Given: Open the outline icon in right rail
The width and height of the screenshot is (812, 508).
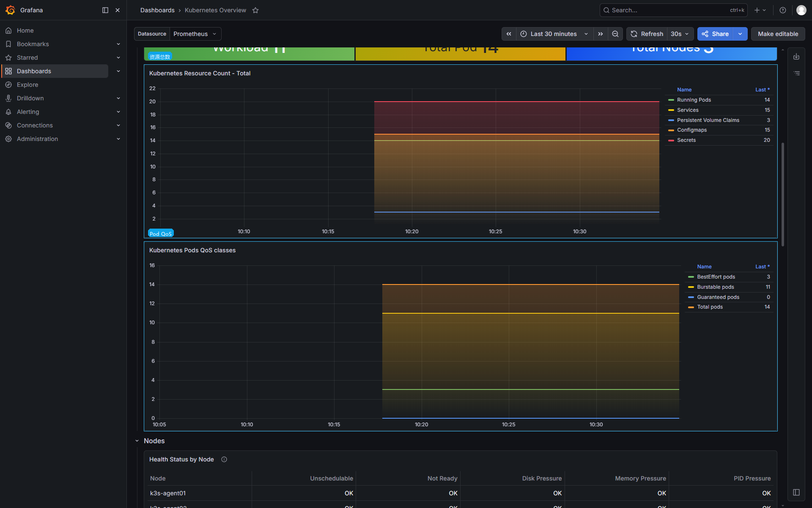Looking at the screenshot, I should 796,73.
